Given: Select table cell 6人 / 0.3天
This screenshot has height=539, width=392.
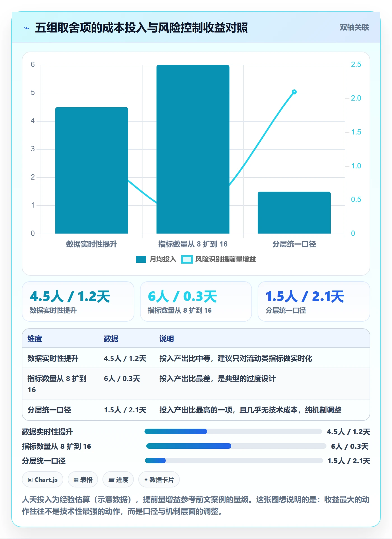Looking at the screenshot, I should [122, 379].
